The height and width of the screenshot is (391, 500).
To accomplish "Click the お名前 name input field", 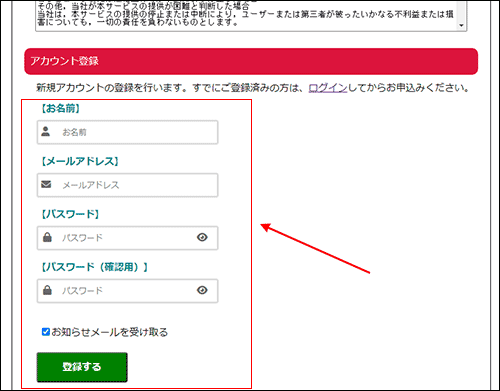I will click(x=127, y=132).
